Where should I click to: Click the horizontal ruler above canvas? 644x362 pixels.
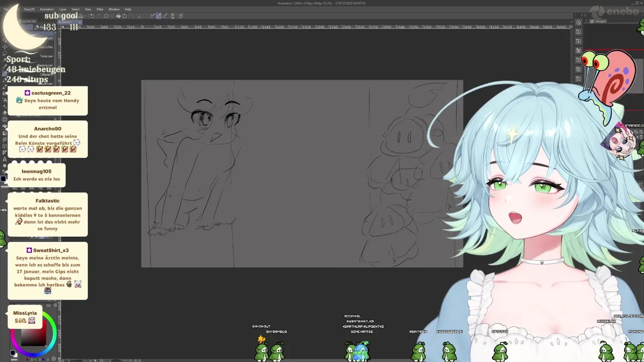point(317,27)
